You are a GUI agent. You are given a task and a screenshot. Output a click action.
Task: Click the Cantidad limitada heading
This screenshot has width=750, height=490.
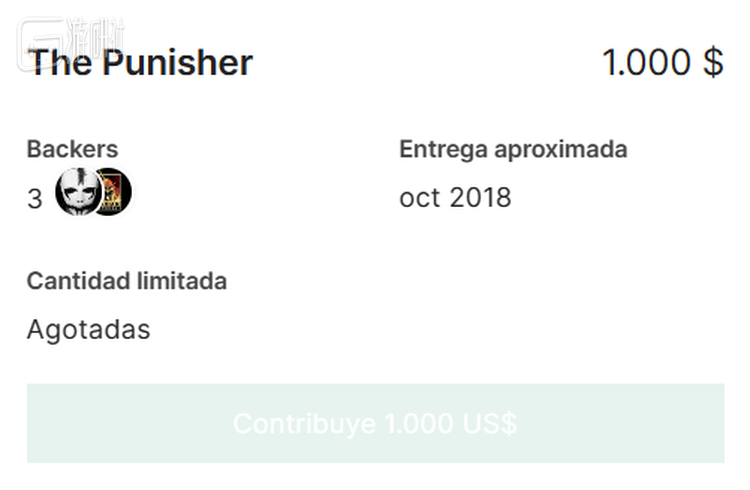click(x=126, y=280)
